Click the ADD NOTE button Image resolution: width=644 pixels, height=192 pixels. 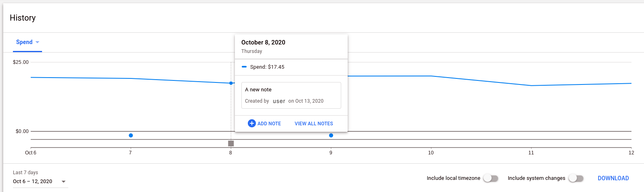click(269, 124)
